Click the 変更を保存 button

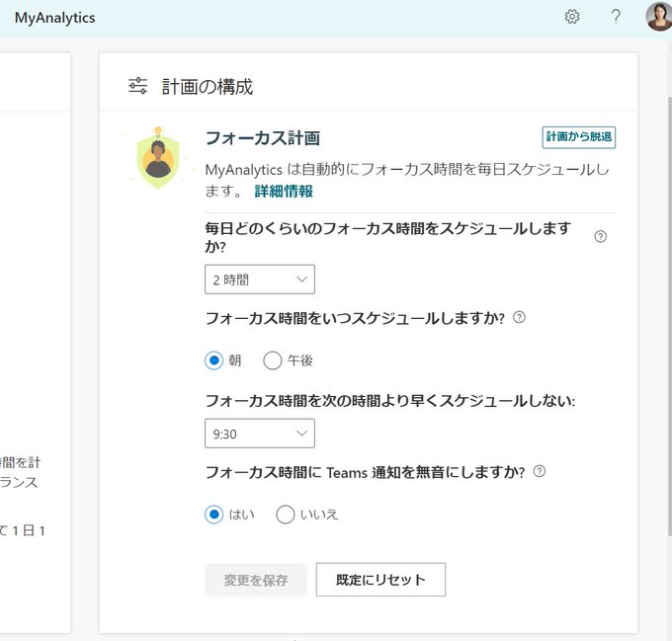[256, 580]
